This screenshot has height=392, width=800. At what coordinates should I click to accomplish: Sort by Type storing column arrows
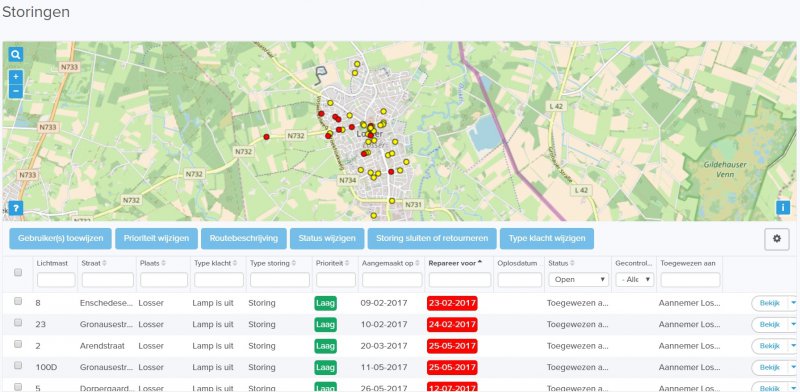pyautogui.click(x=294, y=263)
